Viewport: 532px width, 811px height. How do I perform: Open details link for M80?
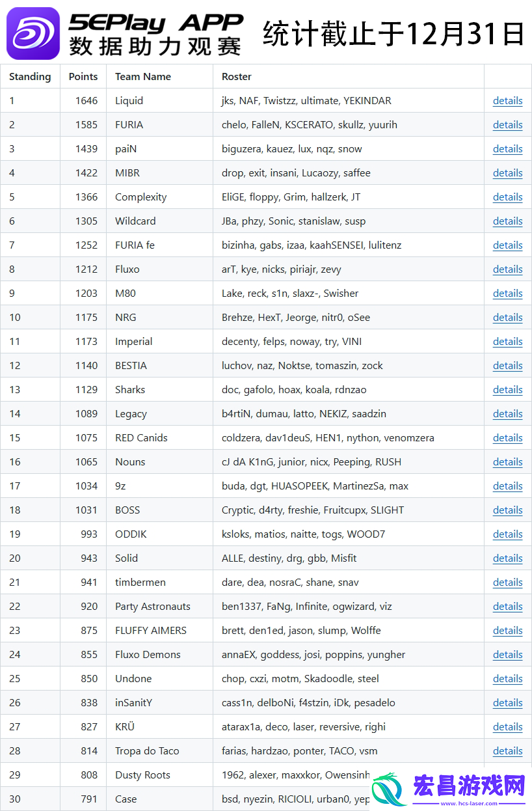[507, 294]
